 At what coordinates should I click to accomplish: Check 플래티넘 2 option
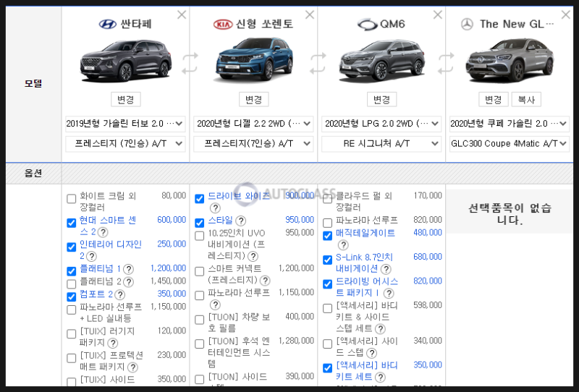coord(71,284)
